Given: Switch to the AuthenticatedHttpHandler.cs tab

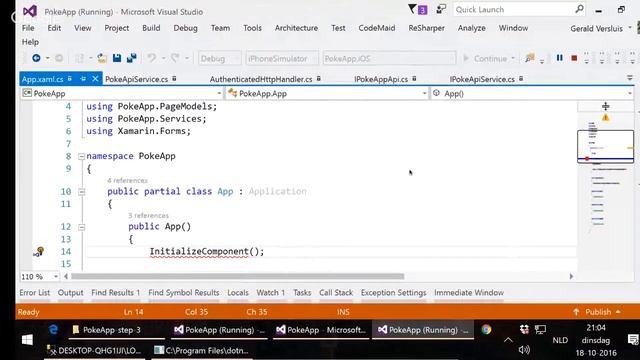Looking at the screenshot, I should (265, 79).
